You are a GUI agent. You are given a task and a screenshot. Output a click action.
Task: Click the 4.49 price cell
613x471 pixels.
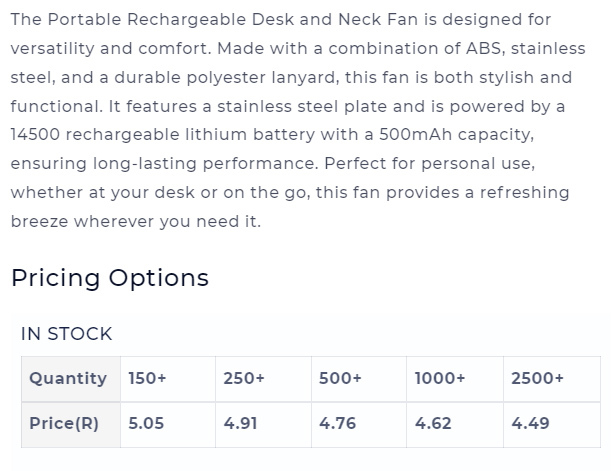[x=552, y=424]
